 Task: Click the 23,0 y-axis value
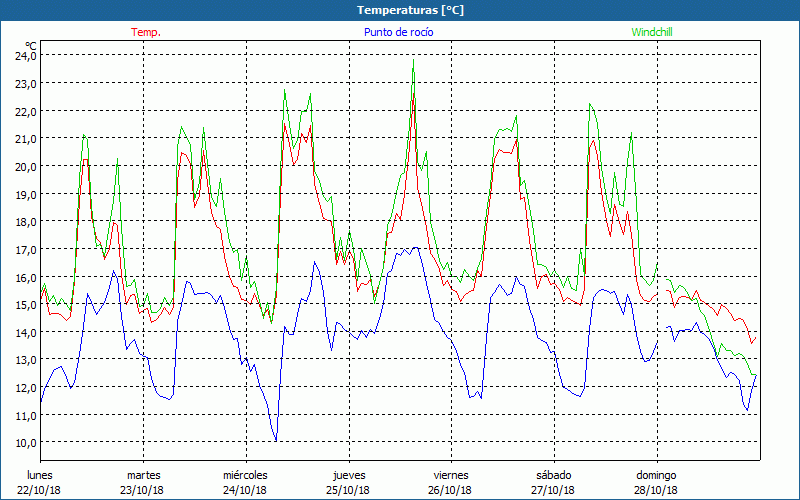(26, 83)
